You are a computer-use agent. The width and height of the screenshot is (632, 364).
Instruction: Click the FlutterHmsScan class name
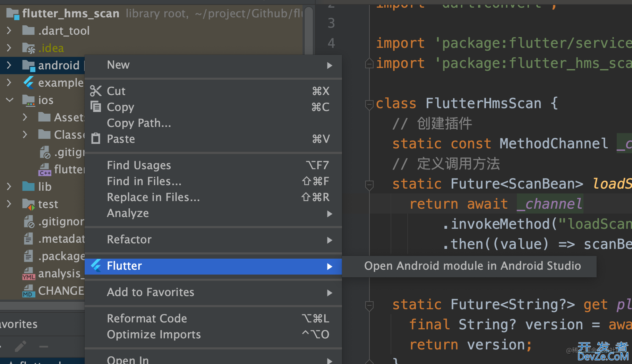coord(483,103)
